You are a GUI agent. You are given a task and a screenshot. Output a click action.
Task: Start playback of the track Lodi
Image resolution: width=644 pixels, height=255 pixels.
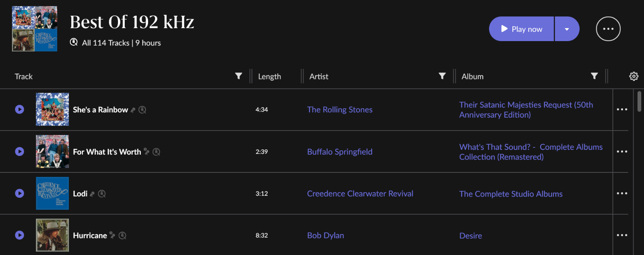(19, 193)
